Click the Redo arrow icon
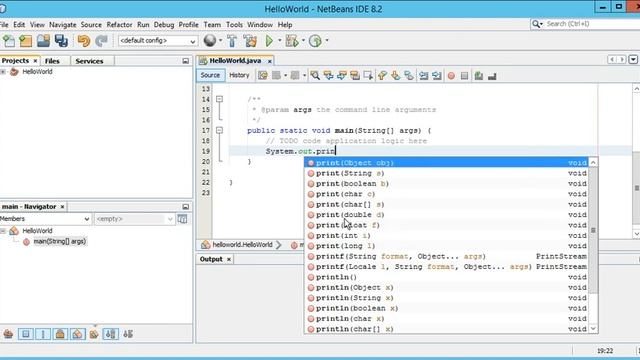This screenshot has width=640, height=360. click(101, 41)
